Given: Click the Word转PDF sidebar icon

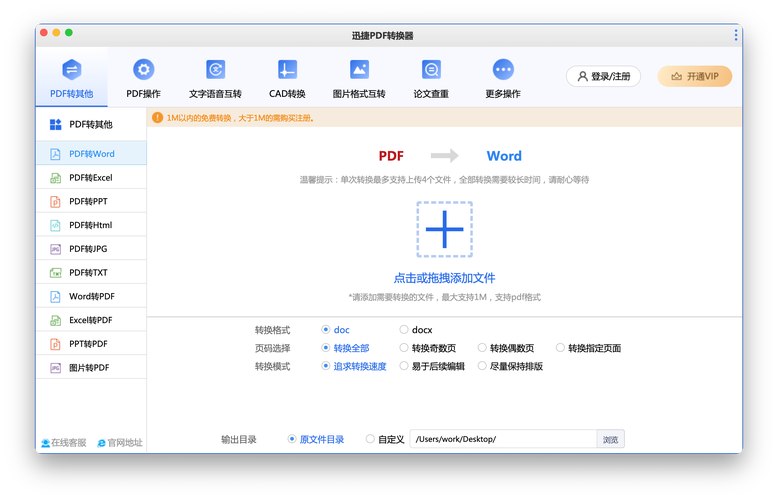Looking at the screenshot, I should [x=55, y=297].
